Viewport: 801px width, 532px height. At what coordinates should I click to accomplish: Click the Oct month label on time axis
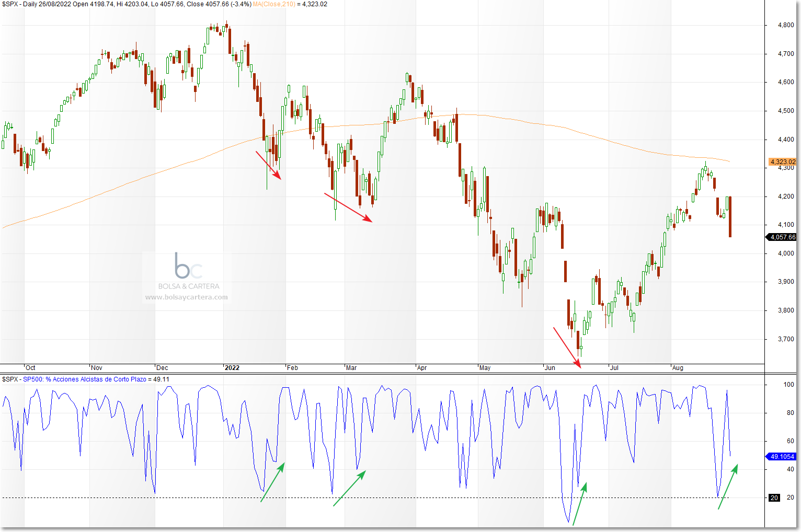click(30, 368)
